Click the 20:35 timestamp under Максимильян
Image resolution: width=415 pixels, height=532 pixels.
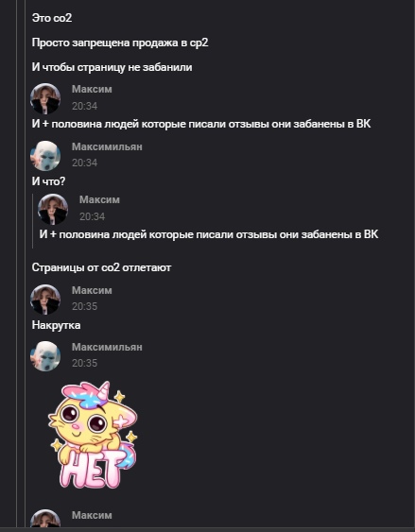tap(84, 363)
